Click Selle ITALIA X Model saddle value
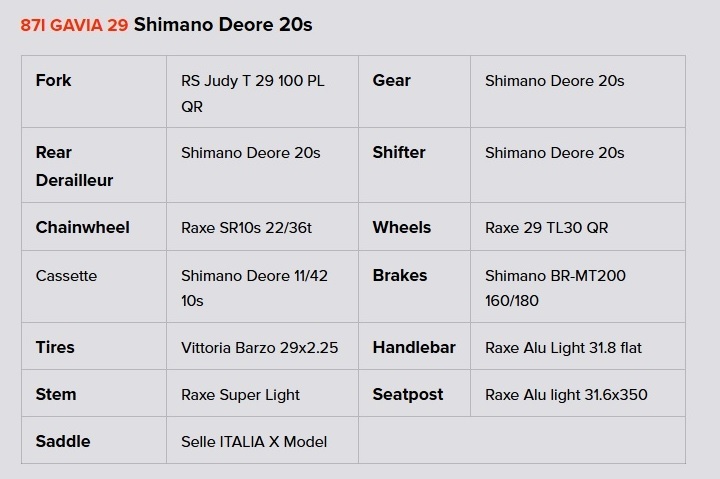Viewport: 720px width, 479px height. point(254,442)
